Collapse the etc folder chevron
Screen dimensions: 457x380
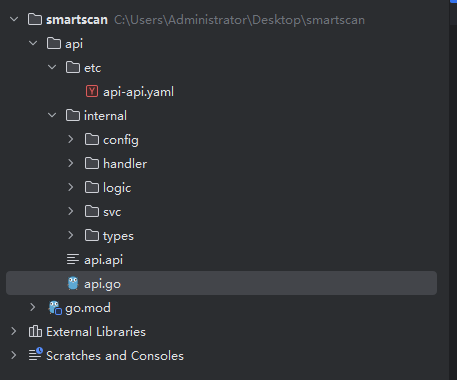click(52, 67)
